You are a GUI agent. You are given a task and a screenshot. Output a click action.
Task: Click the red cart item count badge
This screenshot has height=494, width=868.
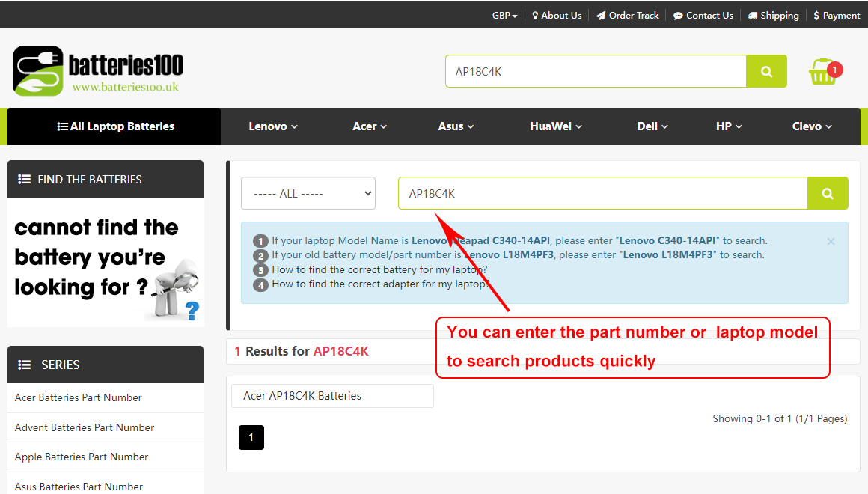[x=835, y=70]
